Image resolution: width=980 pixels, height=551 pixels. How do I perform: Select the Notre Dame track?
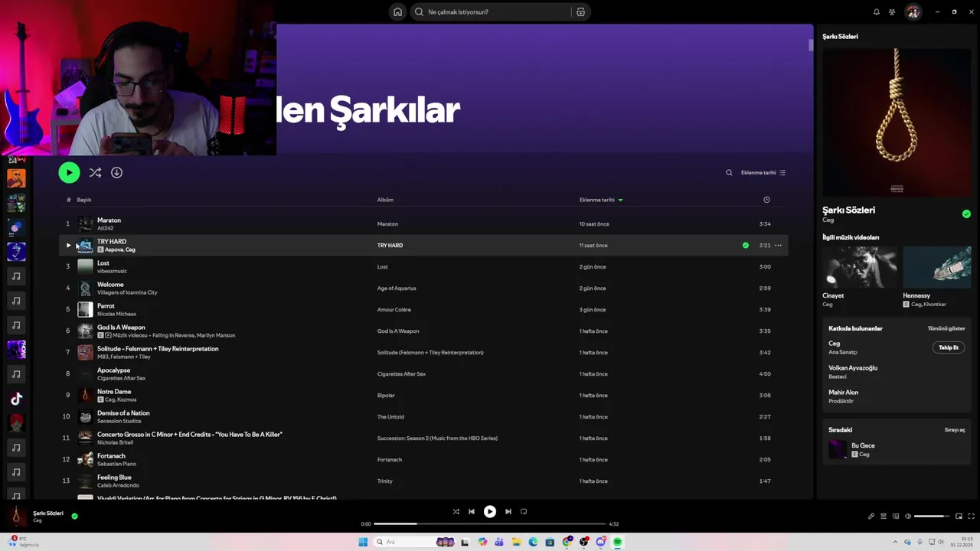coord(423,395)
